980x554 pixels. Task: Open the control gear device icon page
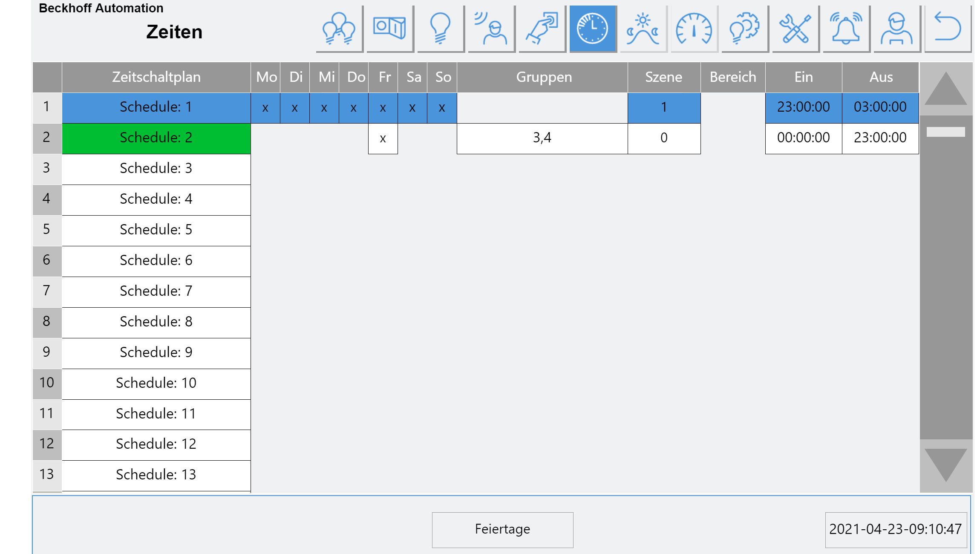point(390,29)
